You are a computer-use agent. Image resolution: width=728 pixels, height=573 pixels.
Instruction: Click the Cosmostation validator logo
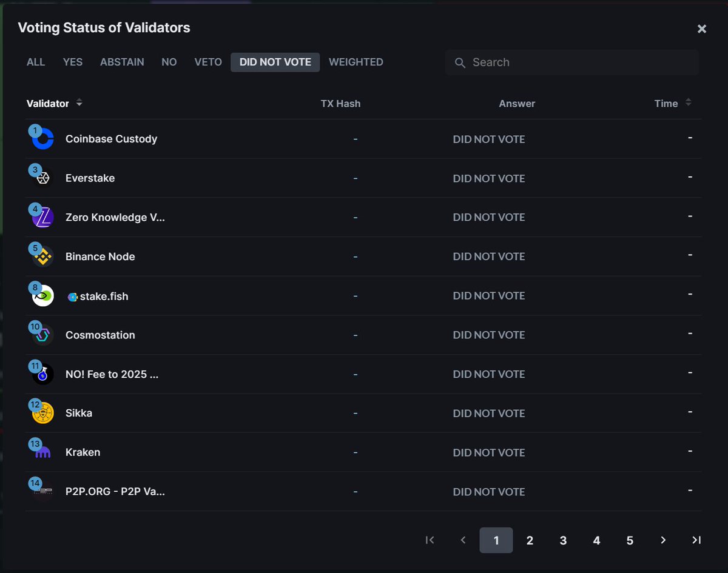point(43,335)
